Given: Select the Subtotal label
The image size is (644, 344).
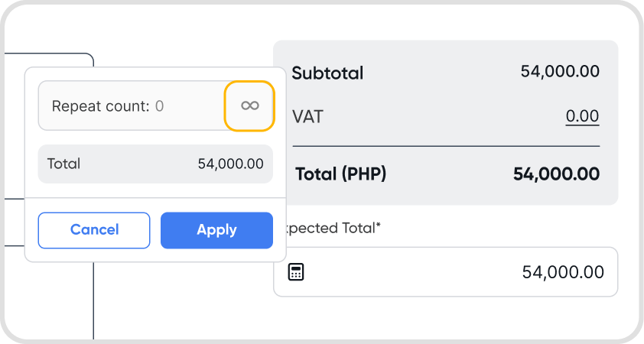Looking at the screenshot, I should tap(328, 73).
